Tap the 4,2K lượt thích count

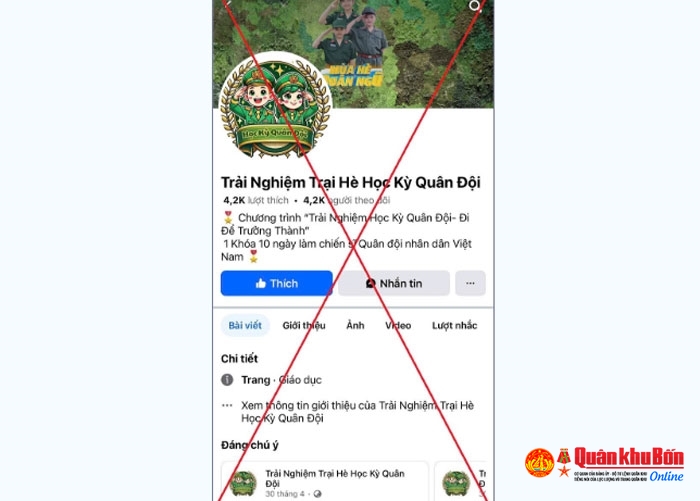pyautogui.click(x=256, y=200)
